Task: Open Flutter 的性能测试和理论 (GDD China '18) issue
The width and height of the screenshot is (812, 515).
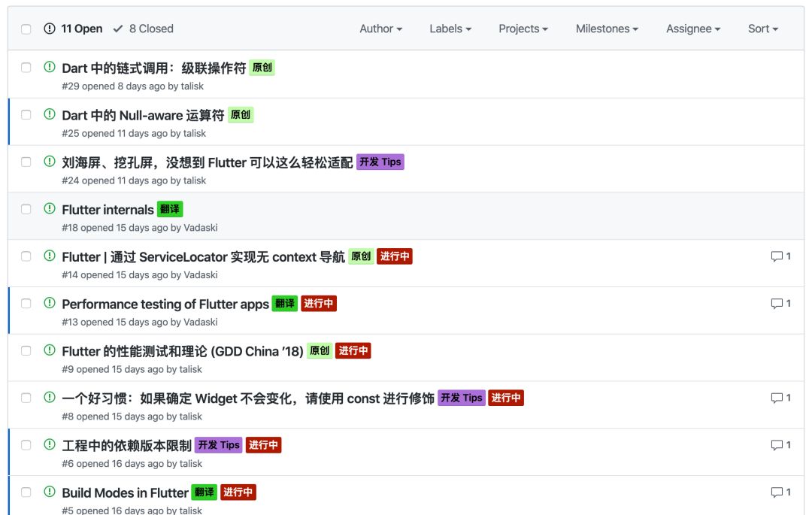Action: pyautogui.click(x=182, y=351)
